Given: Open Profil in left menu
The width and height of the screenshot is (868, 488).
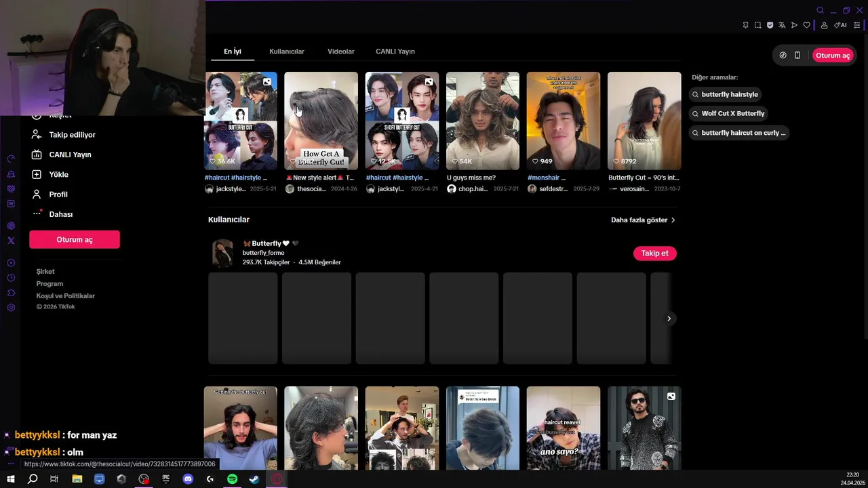Looking at the screenshot, I should tap(51, 194).
